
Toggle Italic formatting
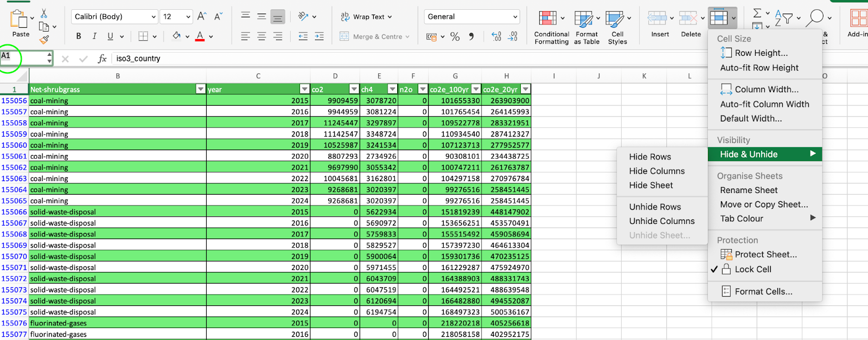[x=94, y=36]
